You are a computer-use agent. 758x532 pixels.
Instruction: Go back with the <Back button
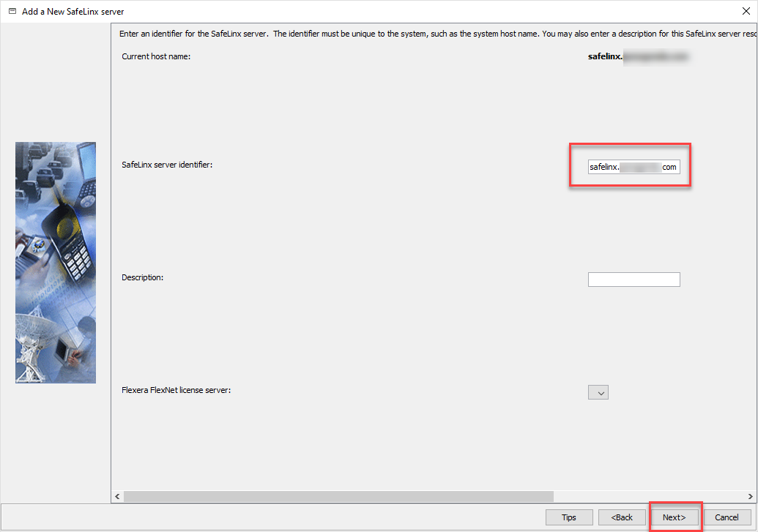622,517
